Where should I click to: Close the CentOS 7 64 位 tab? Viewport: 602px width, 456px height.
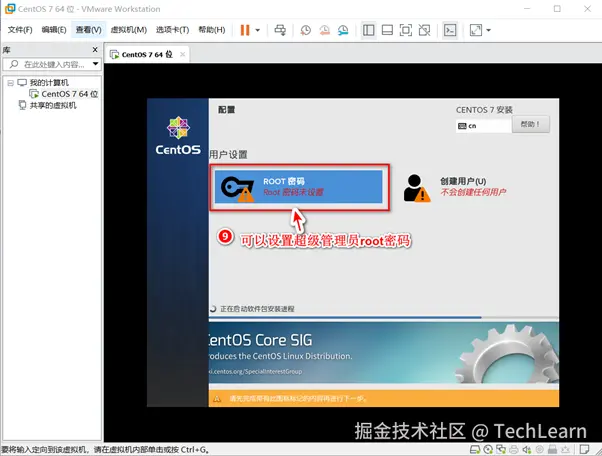(183, 55)
